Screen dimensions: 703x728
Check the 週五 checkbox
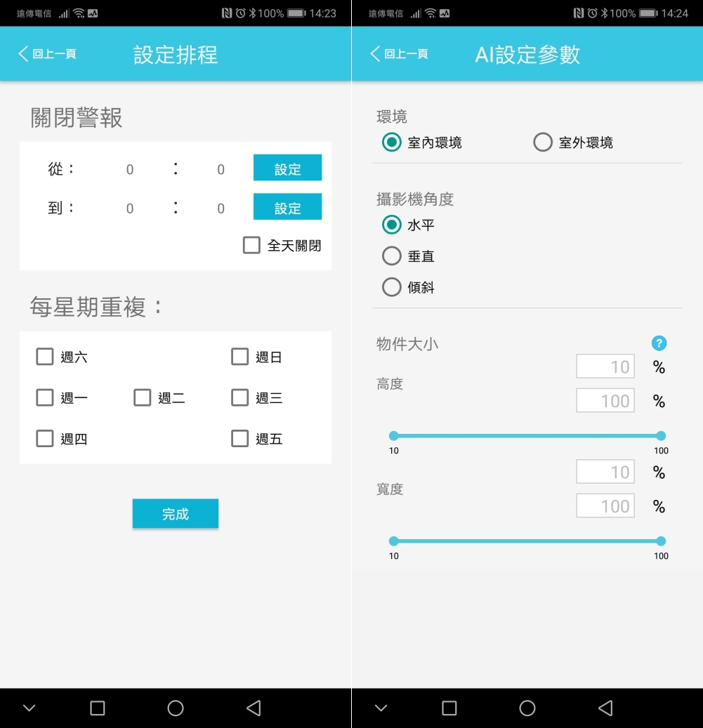[240, 438]
